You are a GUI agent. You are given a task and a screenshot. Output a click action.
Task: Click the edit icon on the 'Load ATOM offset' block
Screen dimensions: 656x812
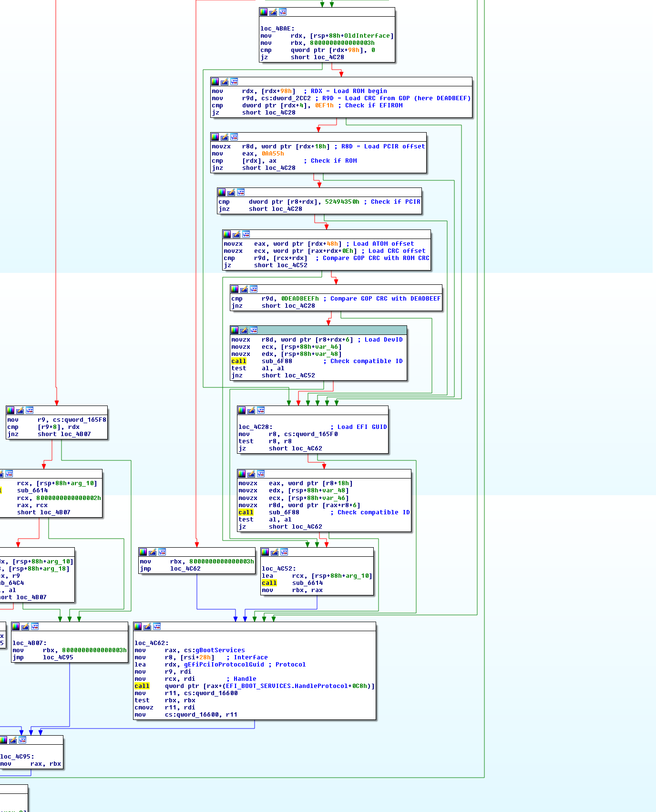(236, 234)
